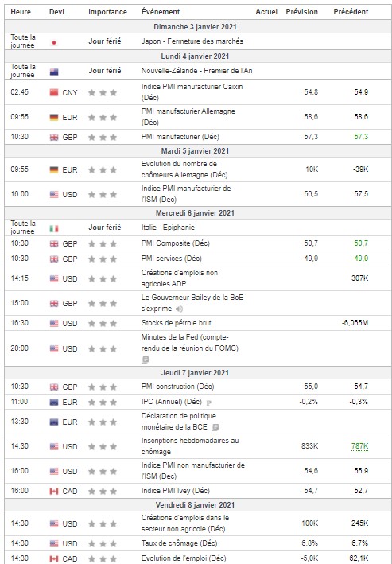Image resolution: width=392 pixels, height=564 pixels.
Task: Click the Importance column header
Action: (x=107, y=11)
